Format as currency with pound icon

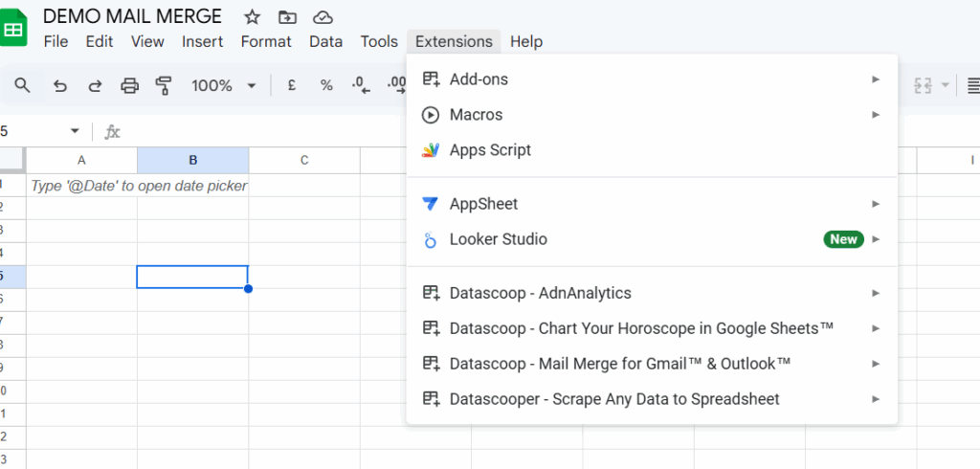point(292,86)
